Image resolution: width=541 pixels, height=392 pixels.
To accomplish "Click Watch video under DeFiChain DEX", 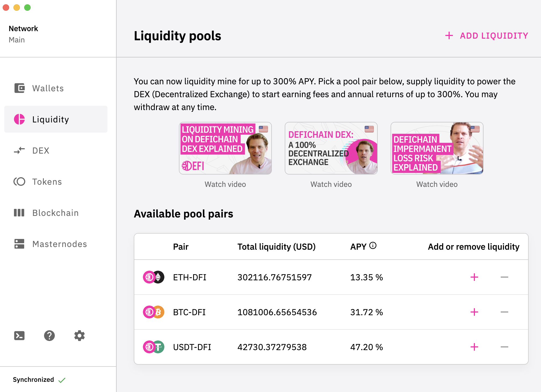I will [x=331, y=184].
